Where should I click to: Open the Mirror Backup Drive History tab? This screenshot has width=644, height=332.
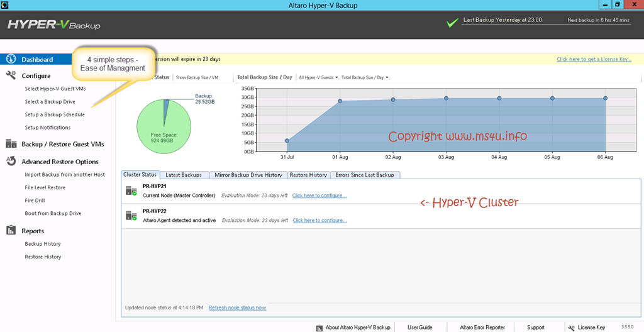[x=248, y=175]
